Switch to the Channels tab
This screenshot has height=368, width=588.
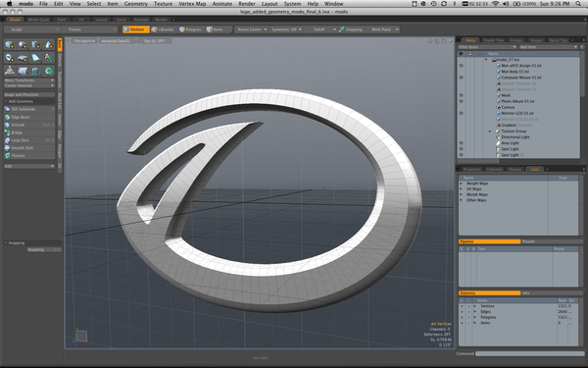(494, 170)
